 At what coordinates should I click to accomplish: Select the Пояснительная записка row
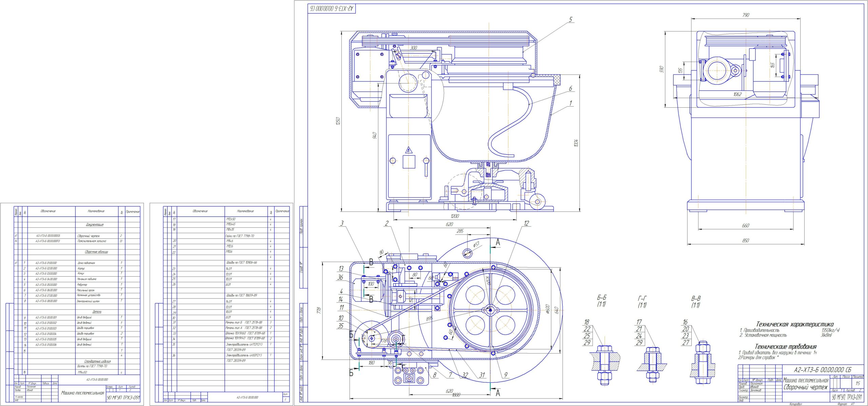(77, 241)
